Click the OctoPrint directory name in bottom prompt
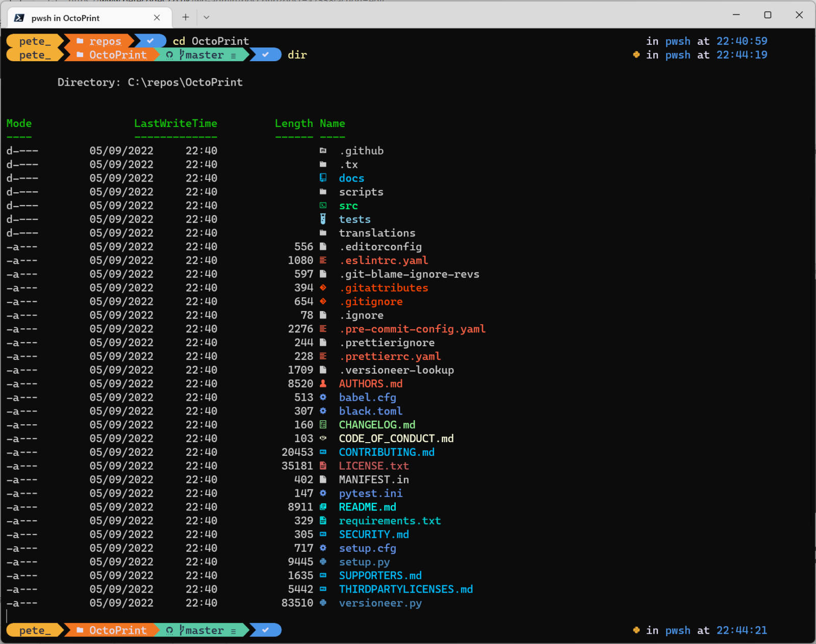The width and height of the screenshot is (816, 644). 117,630
